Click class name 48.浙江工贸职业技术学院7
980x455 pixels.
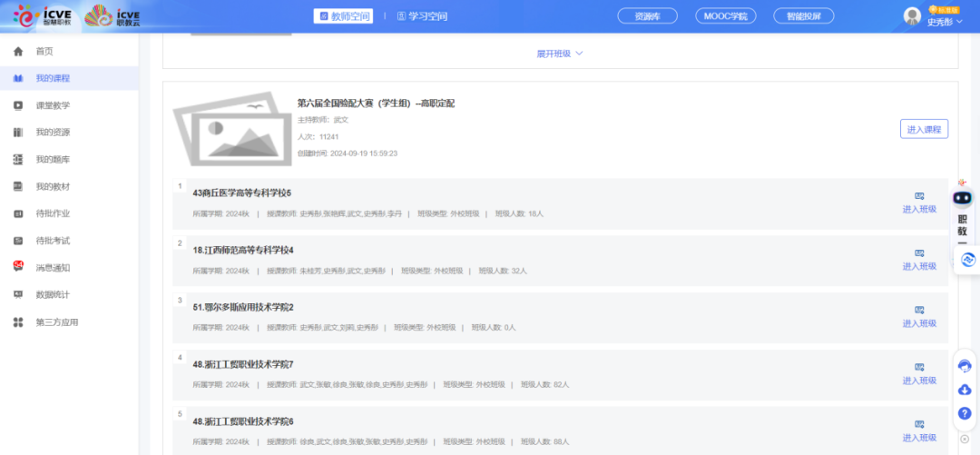(x=243, y=364)
